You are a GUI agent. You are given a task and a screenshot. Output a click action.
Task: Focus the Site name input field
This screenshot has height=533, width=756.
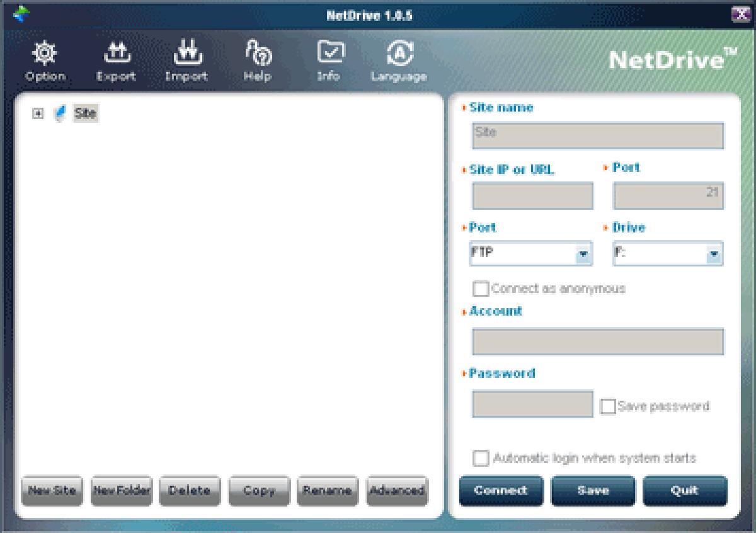click(x=598, y=135)
